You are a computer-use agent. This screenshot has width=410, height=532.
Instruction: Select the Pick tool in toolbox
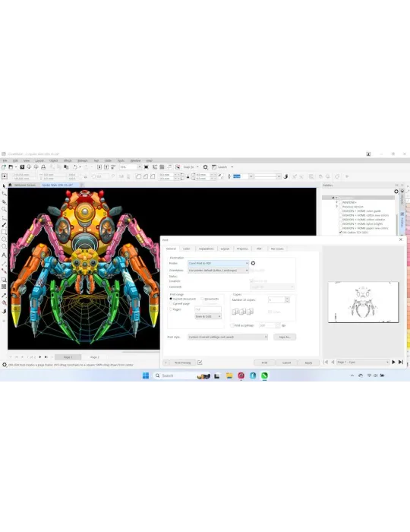4,186
